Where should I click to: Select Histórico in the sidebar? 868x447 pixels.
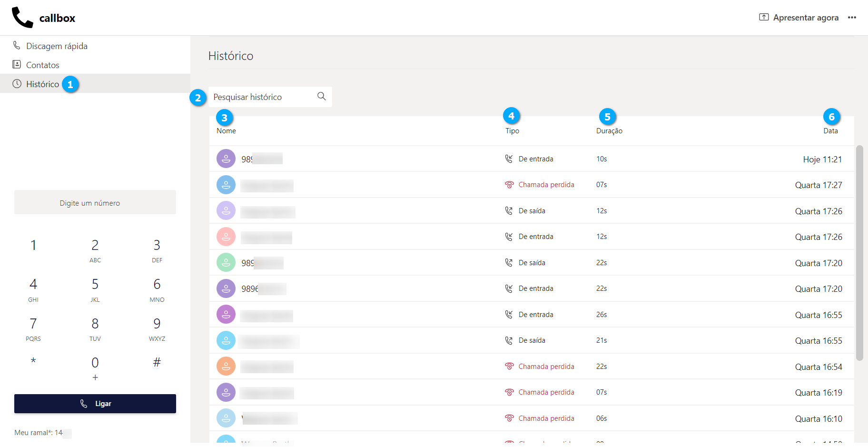42,84
